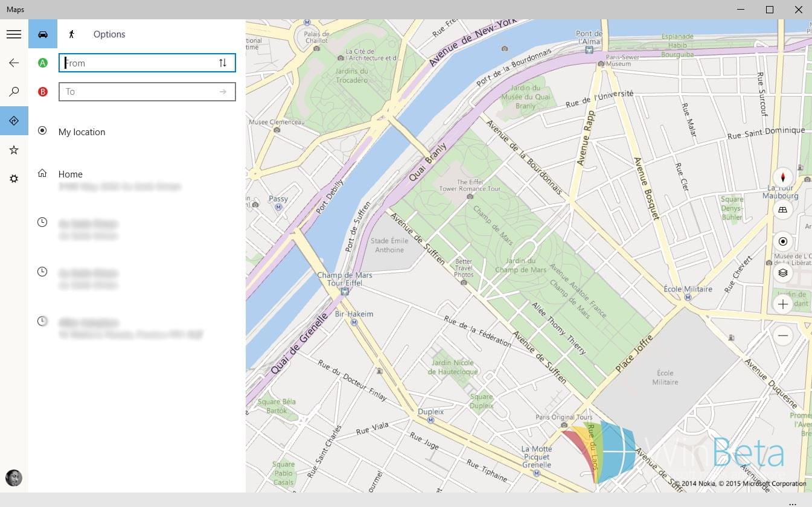
Task: Click the To destination field
Action: click(x=139, y=92)
